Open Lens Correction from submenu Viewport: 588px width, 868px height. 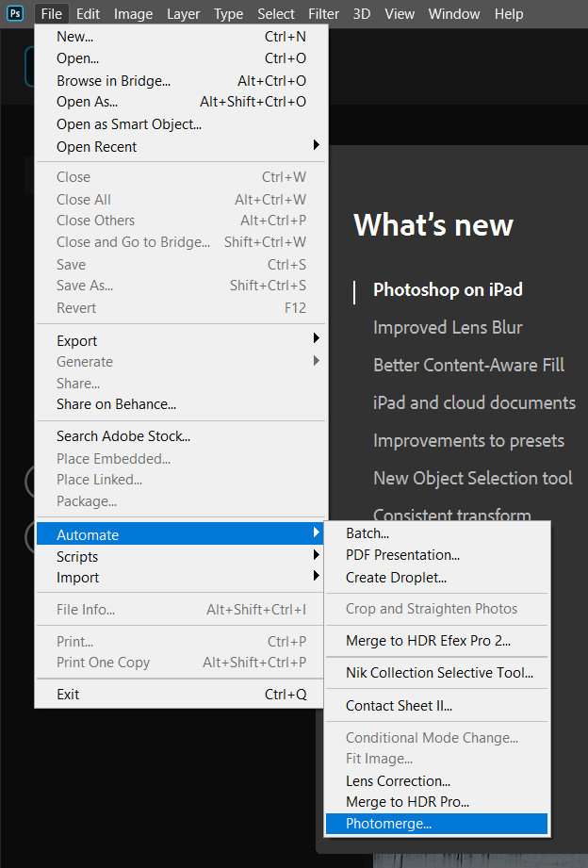tap(398, 781)
